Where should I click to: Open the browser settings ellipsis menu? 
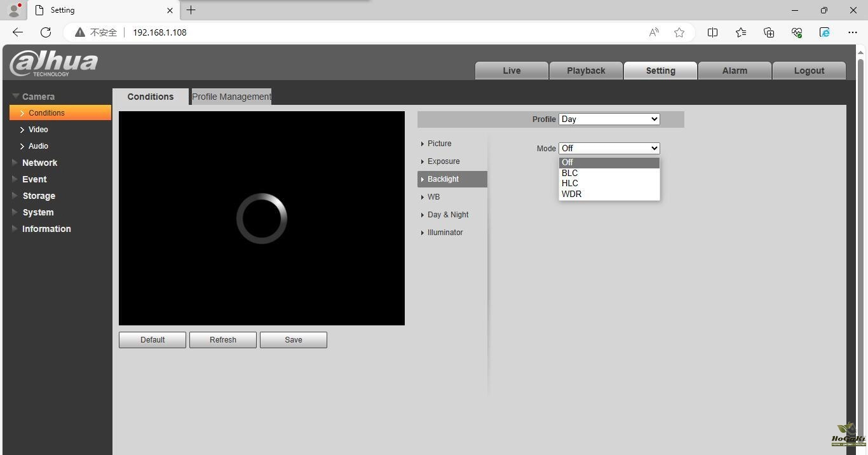(852, 32)
